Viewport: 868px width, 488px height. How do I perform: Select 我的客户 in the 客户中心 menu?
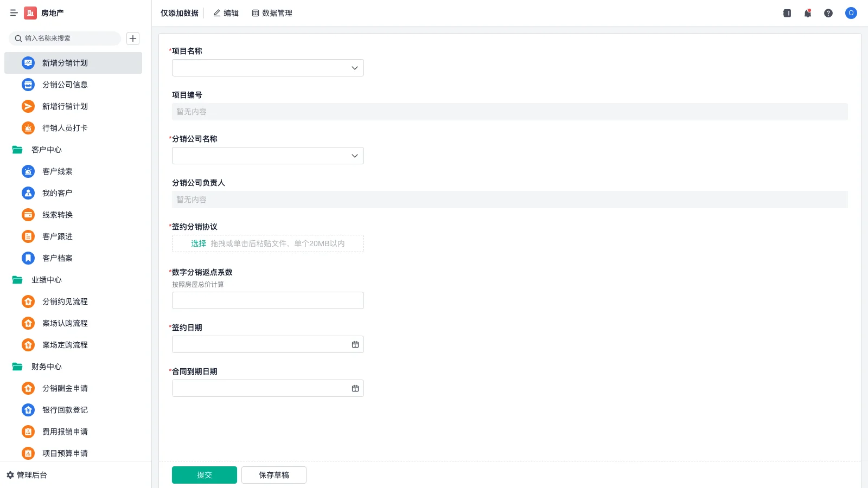tap(56, 193)
